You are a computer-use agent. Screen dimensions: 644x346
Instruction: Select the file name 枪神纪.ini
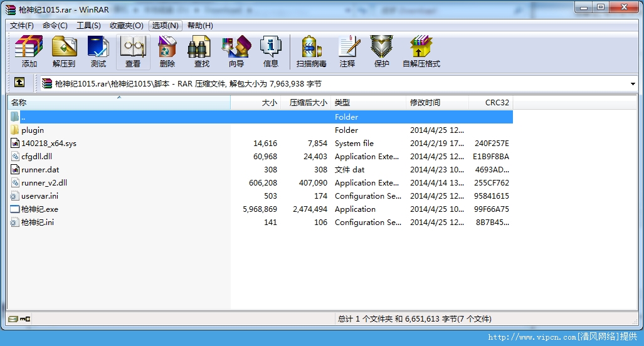[x=38, y=222]
